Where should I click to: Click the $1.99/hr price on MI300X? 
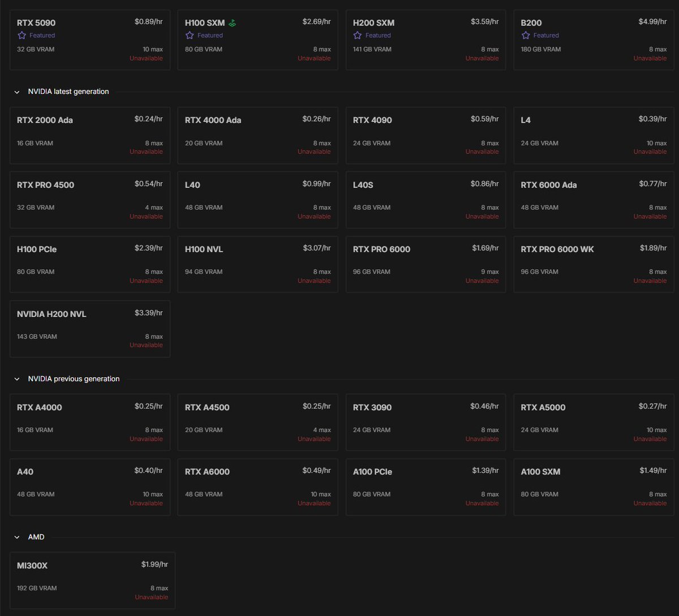pyautogui.click(x=154, y=565)
